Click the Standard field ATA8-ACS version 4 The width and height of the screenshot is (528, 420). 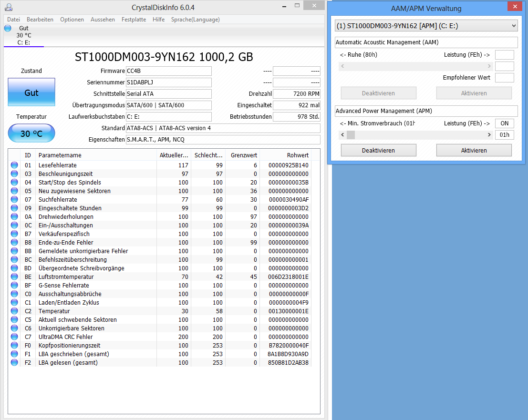223,128
